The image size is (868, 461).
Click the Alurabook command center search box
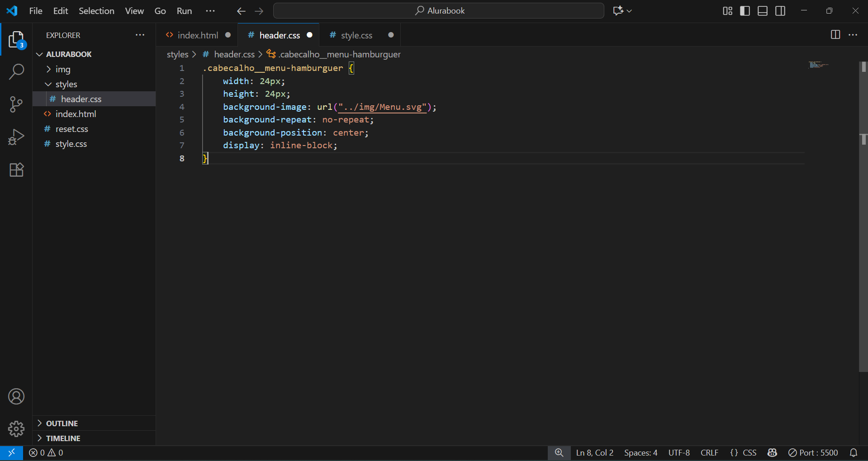tap(439, 11)
